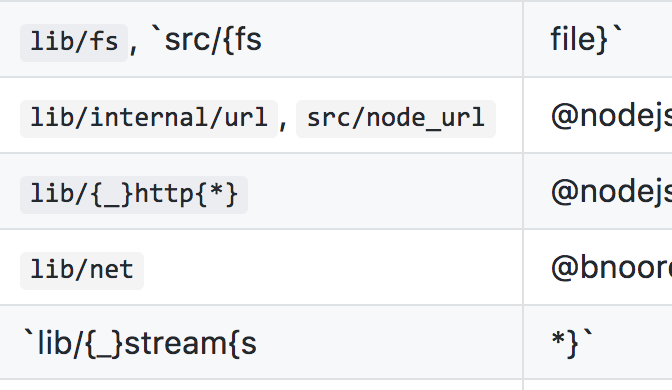This screenshot has width=672, height=390.
Task: Click the lib/fs code label
Action: coord(74,42)
